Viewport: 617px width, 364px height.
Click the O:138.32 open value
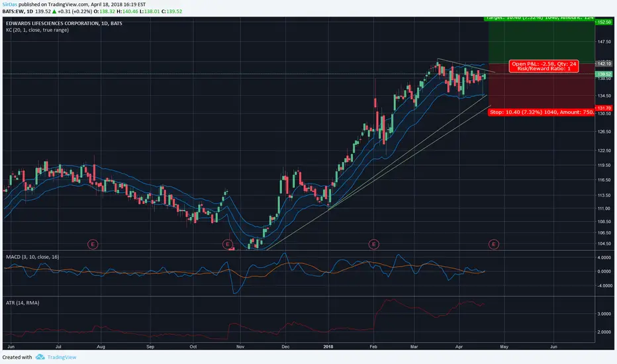(x=104, y=11)
